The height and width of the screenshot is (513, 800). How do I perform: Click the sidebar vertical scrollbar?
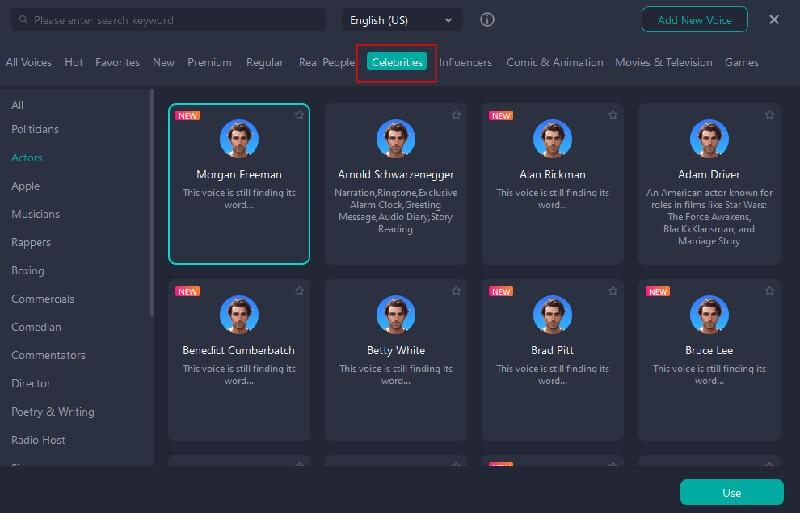[x=152, y=200]
